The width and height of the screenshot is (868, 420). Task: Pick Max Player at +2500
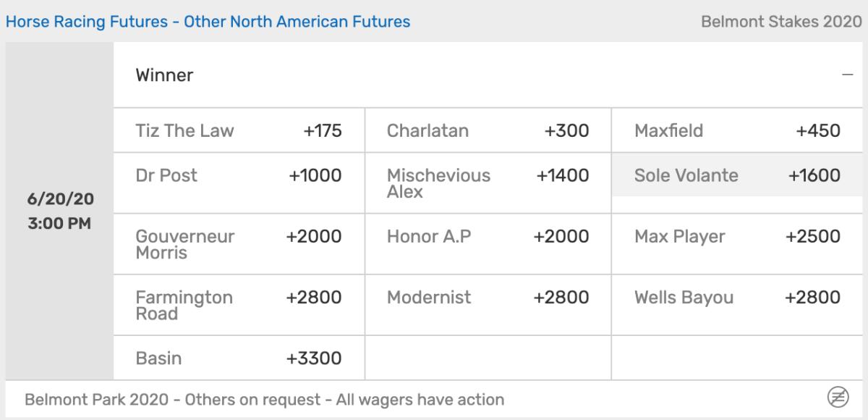(x=737, y=237)
